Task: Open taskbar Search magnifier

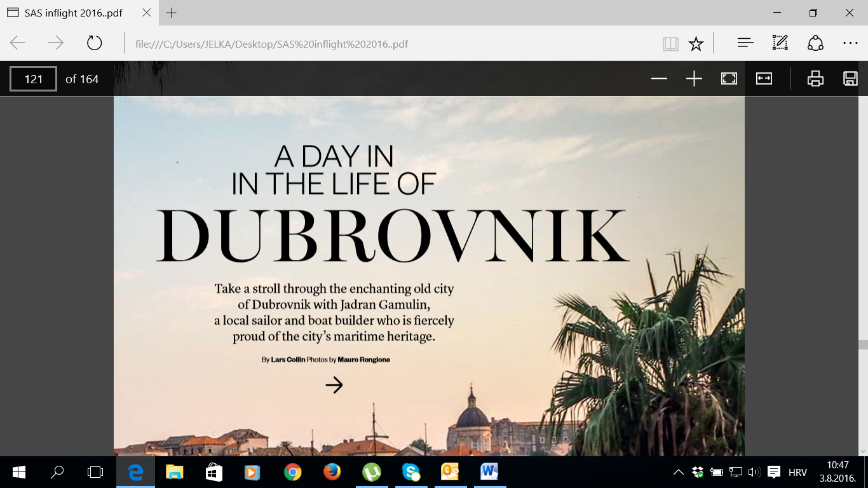Action: click(57, 472)
